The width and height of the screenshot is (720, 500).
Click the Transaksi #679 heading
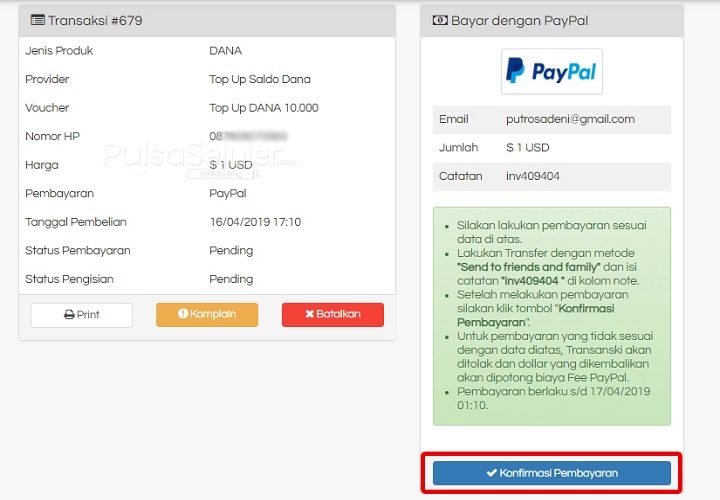[x=95, y=21]
